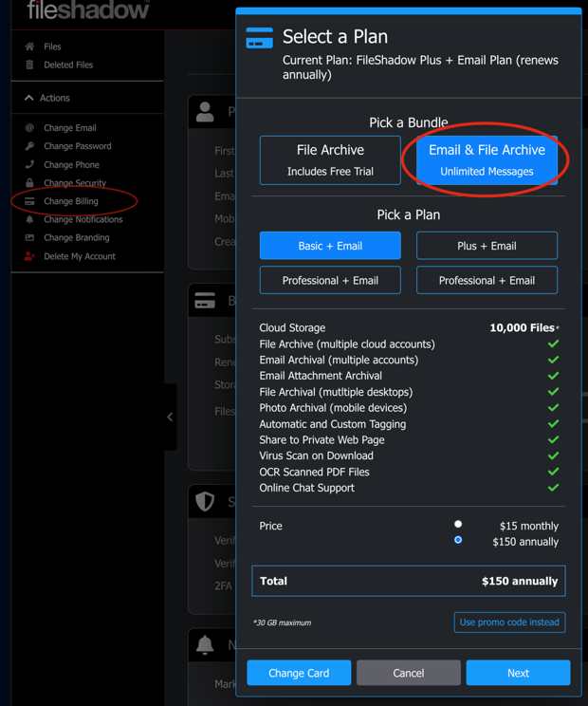The height and width of the screenshot is (706, 588).
Task: Open the Change Phone action
Action: [71, 164]
